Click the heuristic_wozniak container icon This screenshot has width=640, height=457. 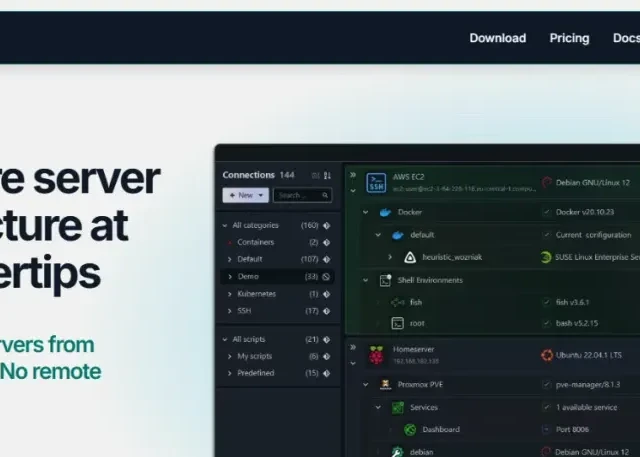(x=410, y=257)
